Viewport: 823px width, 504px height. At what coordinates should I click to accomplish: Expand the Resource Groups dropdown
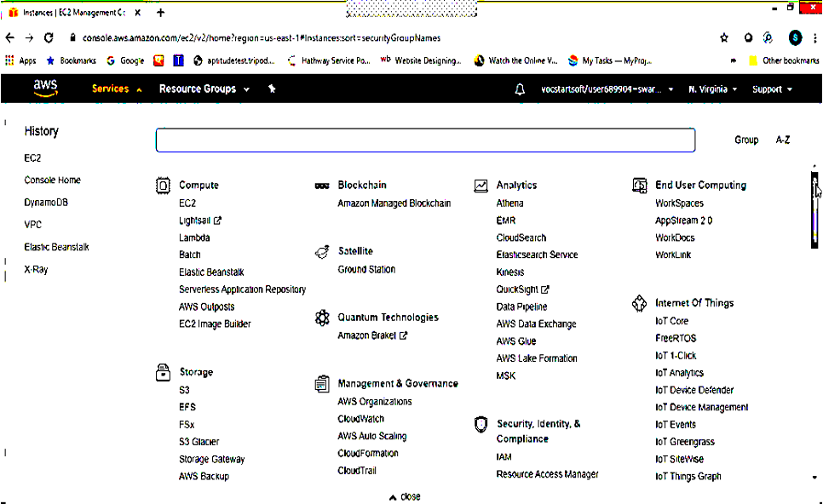(204, 89)
